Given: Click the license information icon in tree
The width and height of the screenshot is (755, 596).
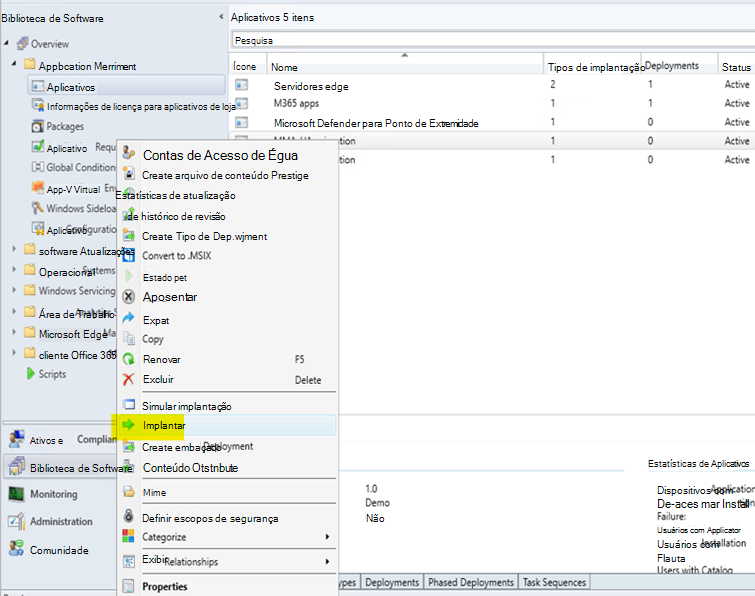Looking at the screenshot, I should click(37, 105).
